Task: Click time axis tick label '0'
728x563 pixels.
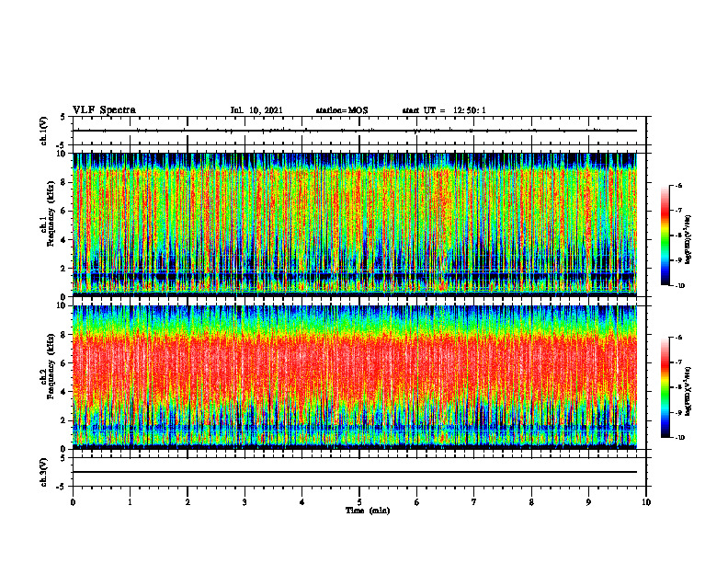Action: pyautogui.click(x=73, y=502)
